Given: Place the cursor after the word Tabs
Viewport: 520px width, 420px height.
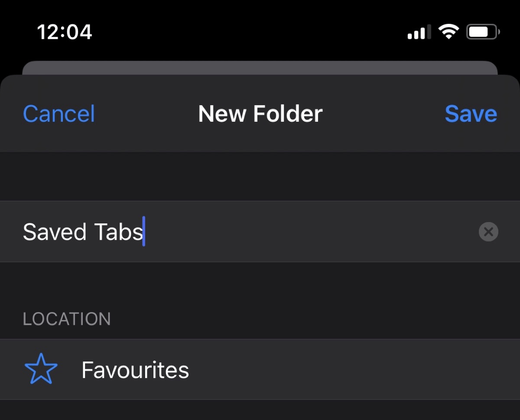Looking at the screenshot, I should 144,232.
